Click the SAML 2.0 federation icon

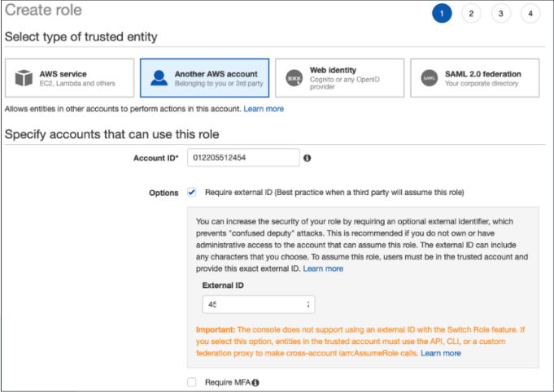click(430, 78)
